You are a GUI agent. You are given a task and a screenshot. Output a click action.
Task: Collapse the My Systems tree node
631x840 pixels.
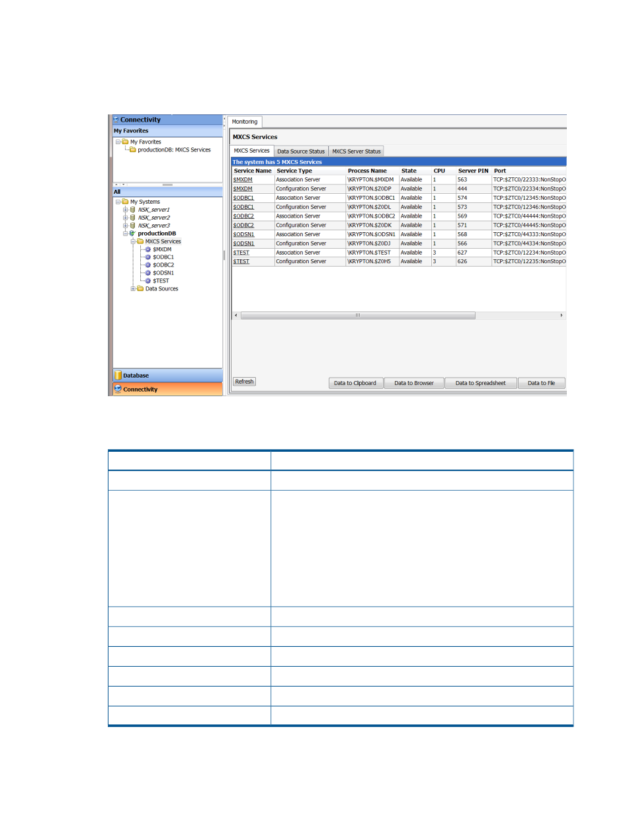coord(118,202)
